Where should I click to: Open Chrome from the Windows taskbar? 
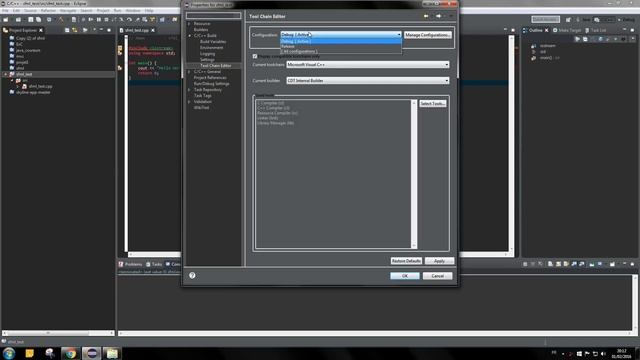pyautogui.click(x=70, y=353)
